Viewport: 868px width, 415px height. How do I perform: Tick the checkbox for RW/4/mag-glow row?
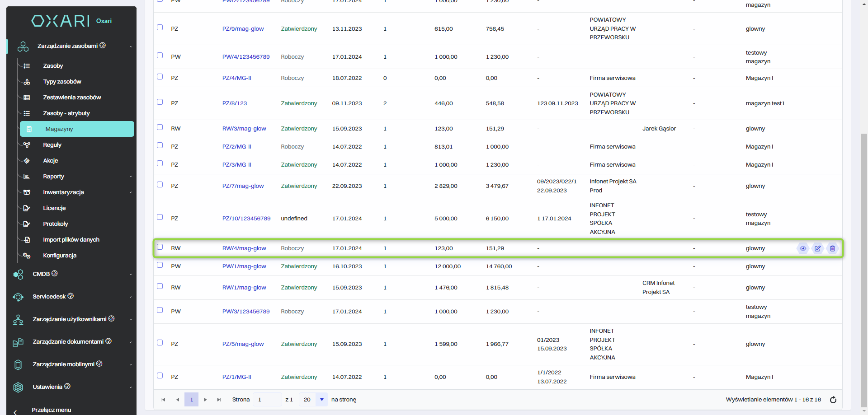pos(160,247)
